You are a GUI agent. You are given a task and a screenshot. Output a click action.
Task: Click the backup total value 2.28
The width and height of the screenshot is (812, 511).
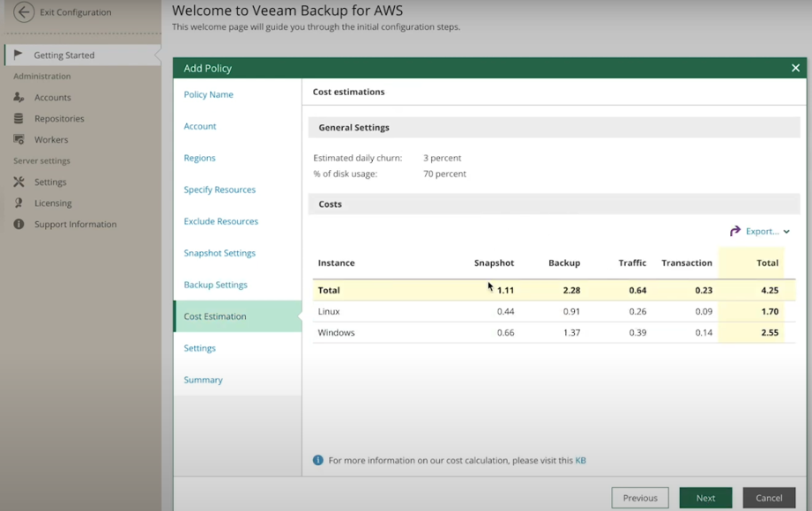(x=571, y=291)
